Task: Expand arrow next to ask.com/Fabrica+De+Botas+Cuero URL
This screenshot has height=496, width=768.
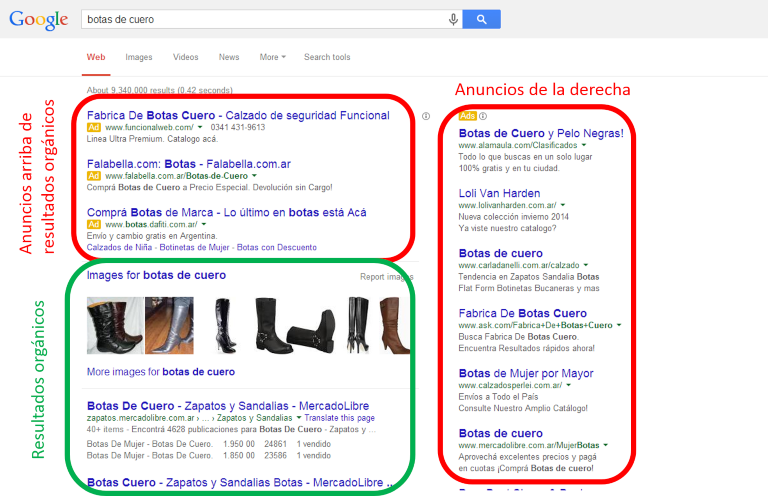Action: pos(619,325)
